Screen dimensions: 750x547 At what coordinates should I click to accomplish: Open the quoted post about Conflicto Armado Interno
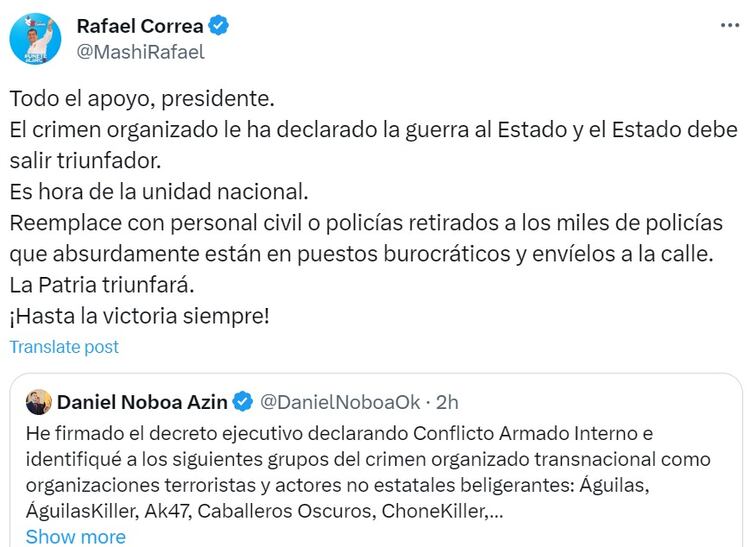370,470
